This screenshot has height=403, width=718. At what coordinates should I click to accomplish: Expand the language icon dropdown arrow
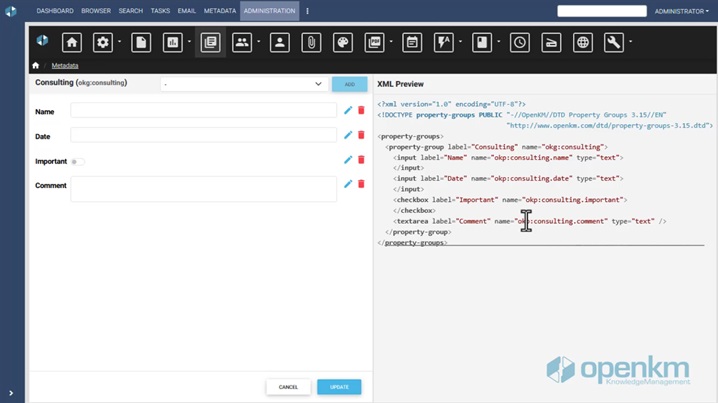(x=460, y=42)
